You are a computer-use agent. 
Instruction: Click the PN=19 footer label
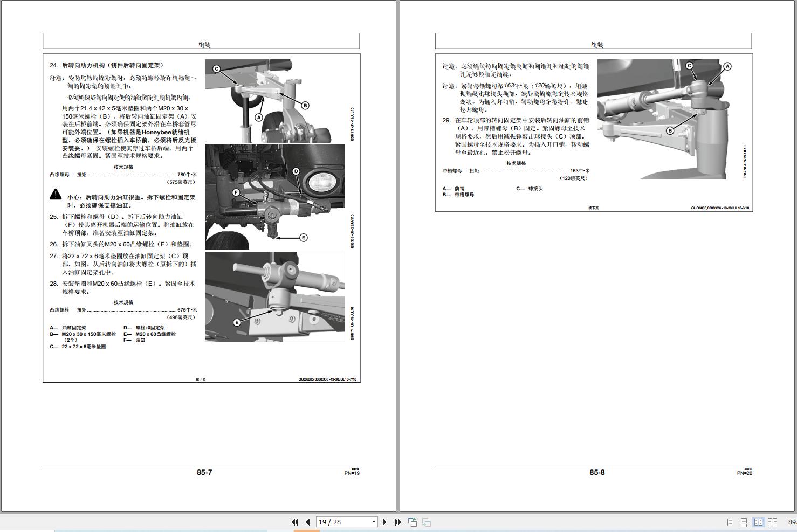352,473
